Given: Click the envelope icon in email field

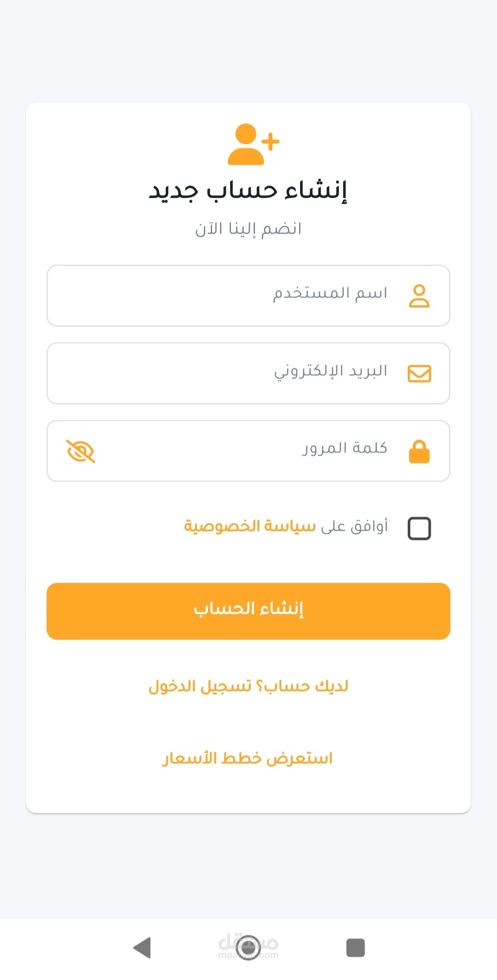Looking at the screenshot, I should click(x=419, y=373).
